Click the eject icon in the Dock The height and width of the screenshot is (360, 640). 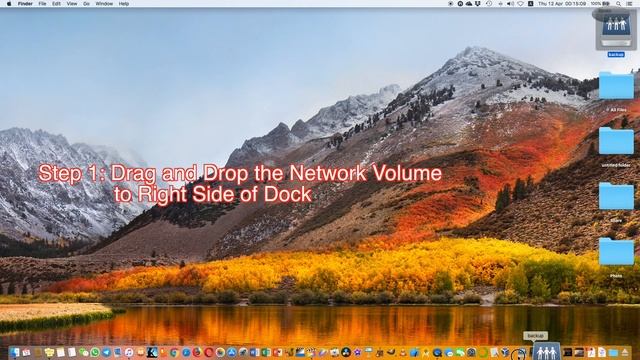pyautogui.click(x=624, y=352)
